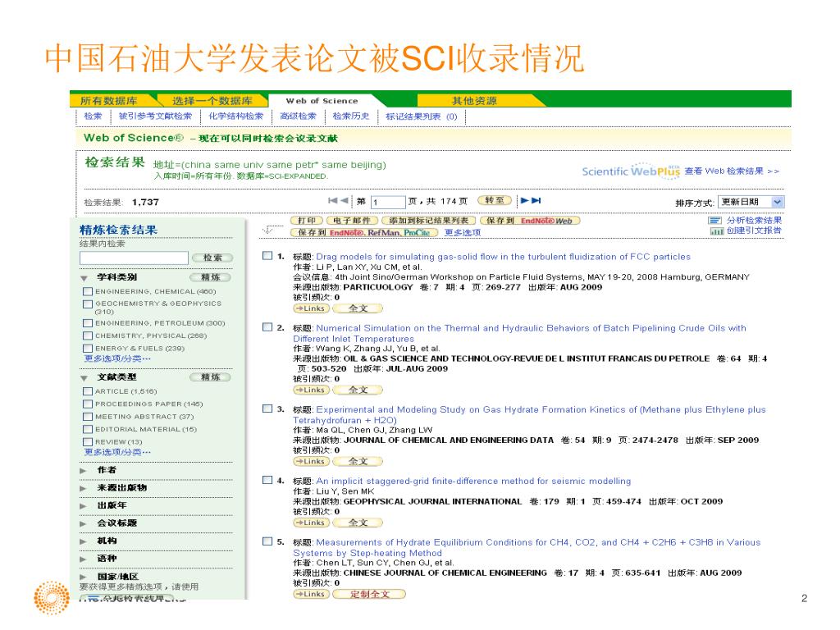Click in the page number field

(388, 202)
